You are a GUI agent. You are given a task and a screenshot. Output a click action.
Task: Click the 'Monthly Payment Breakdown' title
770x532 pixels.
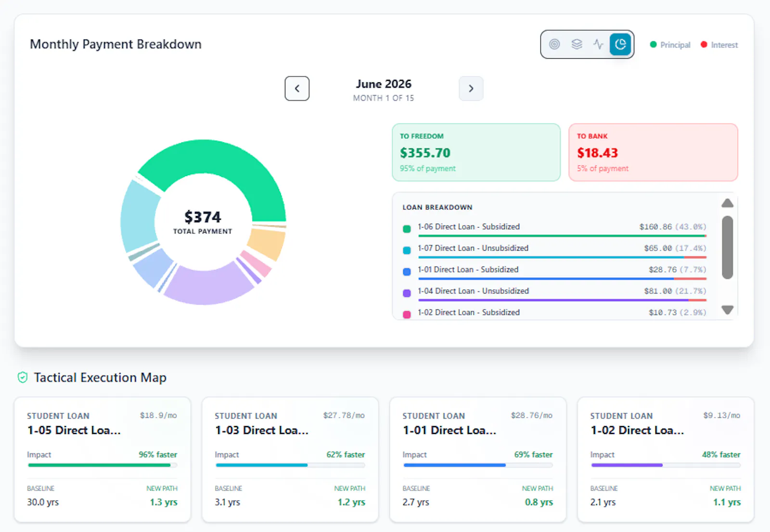[x=115, y=44]
